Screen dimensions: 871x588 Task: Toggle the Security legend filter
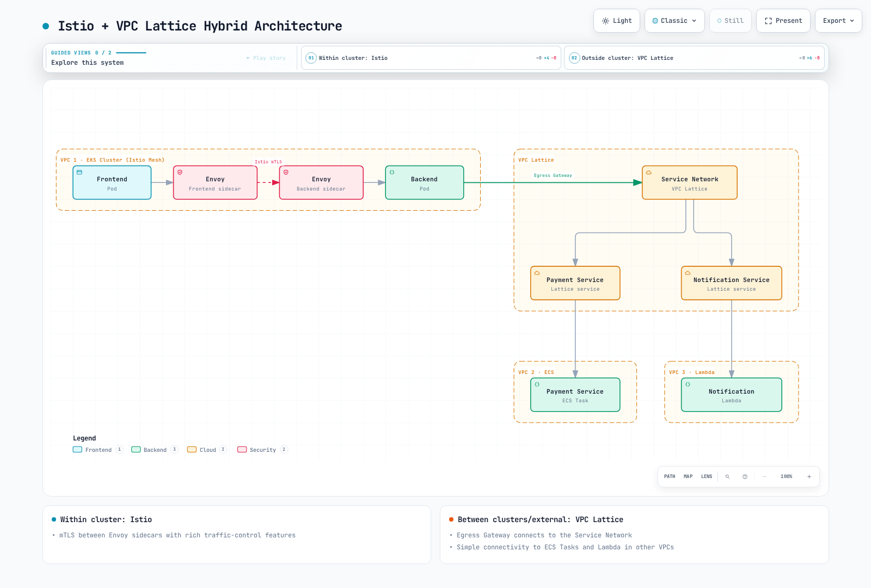point(262,450)
